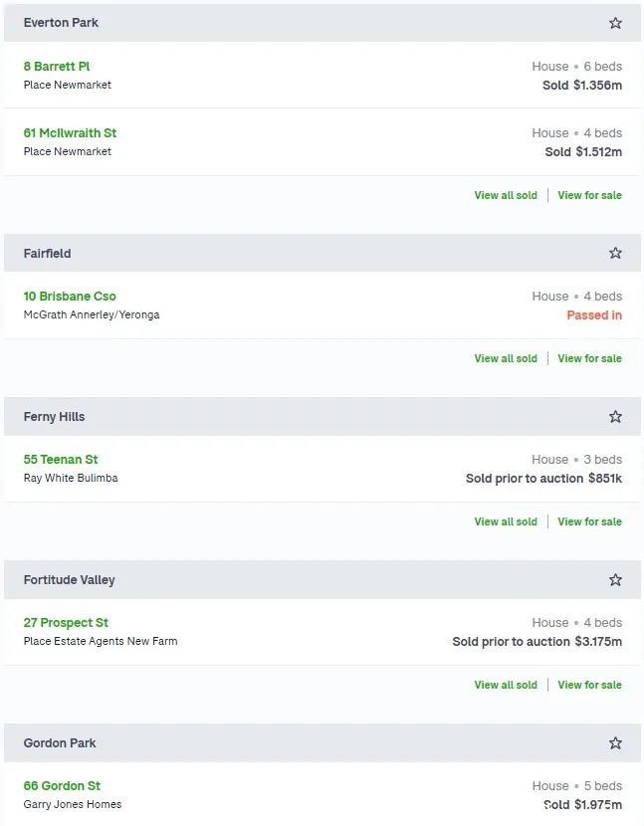Viewport: 644px width, 826px height.
Task: Open 27 Prospect St listing
Action: [66, 623]
